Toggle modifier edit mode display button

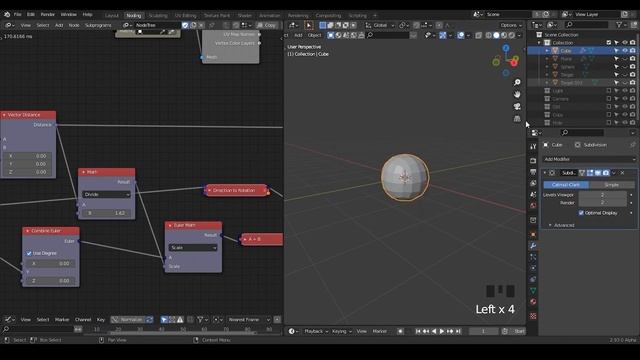click(x=590, y=173)
